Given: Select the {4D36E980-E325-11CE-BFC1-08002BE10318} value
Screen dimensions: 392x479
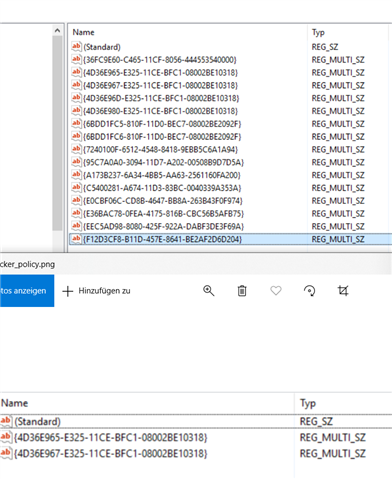Looking at the screenshot, I should (x=160, y=111).
